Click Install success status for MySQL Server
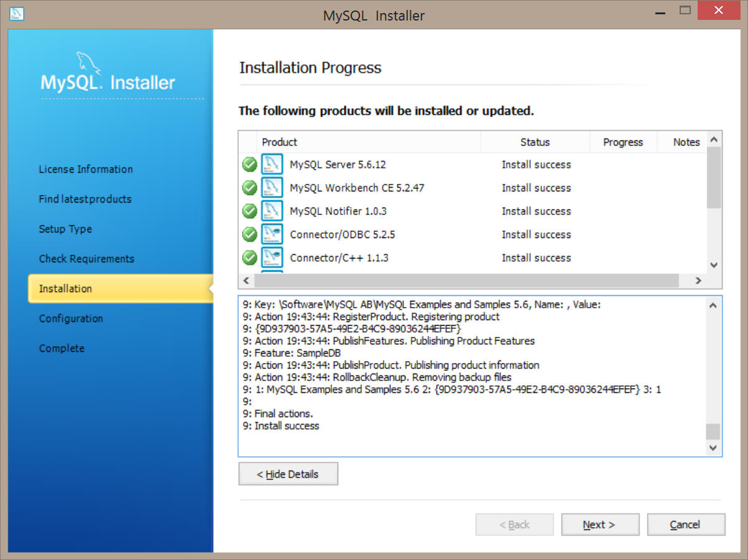Viewport: 748px width, 560px height. tap(536, 165)
